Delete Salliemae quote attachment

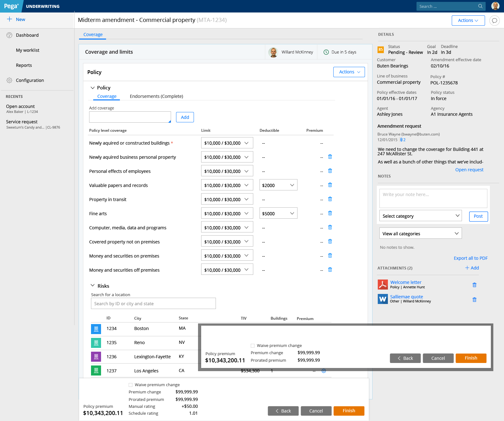coord(474,300)
